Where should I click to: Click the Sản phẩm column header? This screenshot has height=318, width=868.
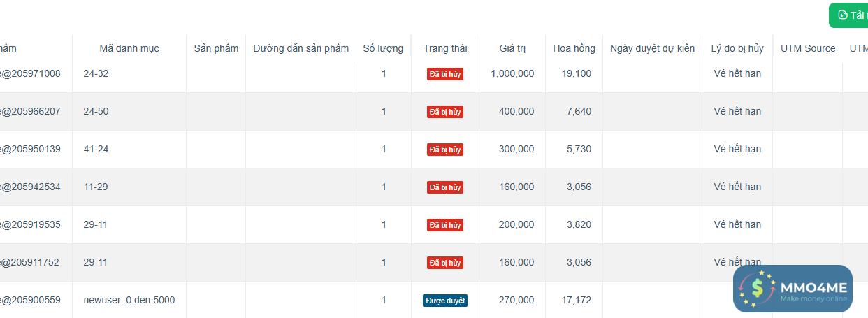[216, 48]
